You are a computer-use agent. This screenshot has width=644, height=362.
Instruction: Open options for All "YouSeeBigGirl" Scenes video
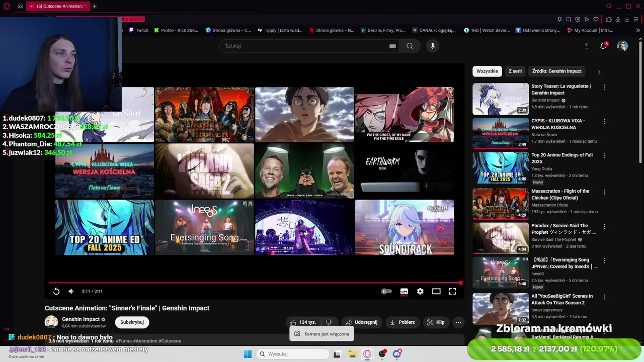605,297
